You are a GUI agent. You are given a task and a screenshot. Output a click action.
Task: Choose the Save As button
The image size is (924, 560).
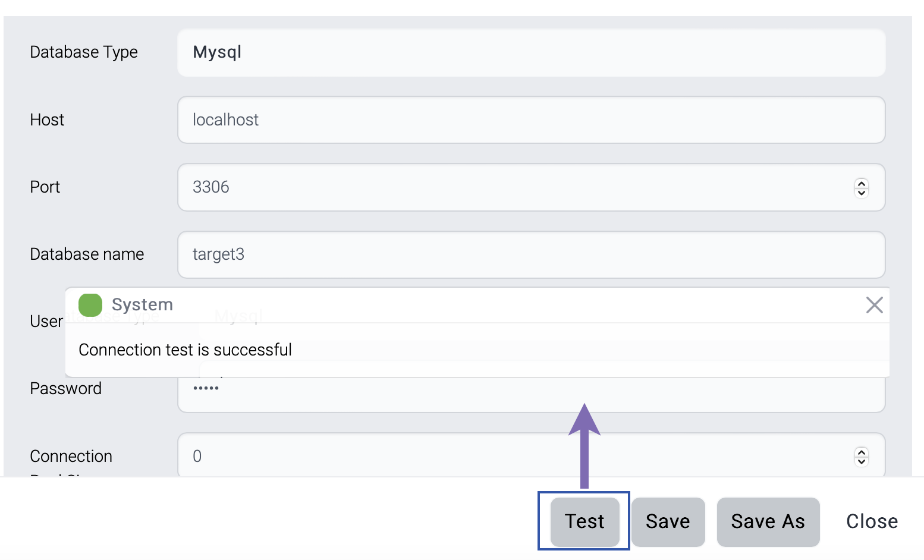tap(768, 521)
